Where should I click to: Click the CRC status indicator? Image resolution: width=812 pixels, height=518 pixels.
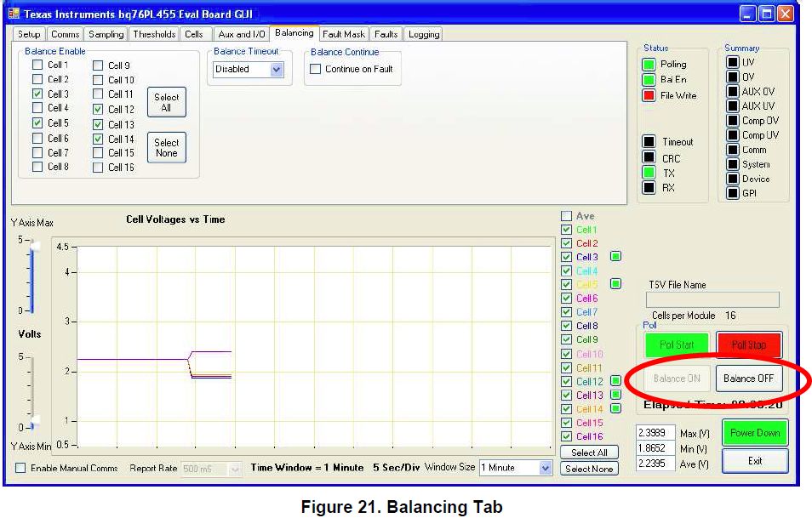tap(649, 157)
